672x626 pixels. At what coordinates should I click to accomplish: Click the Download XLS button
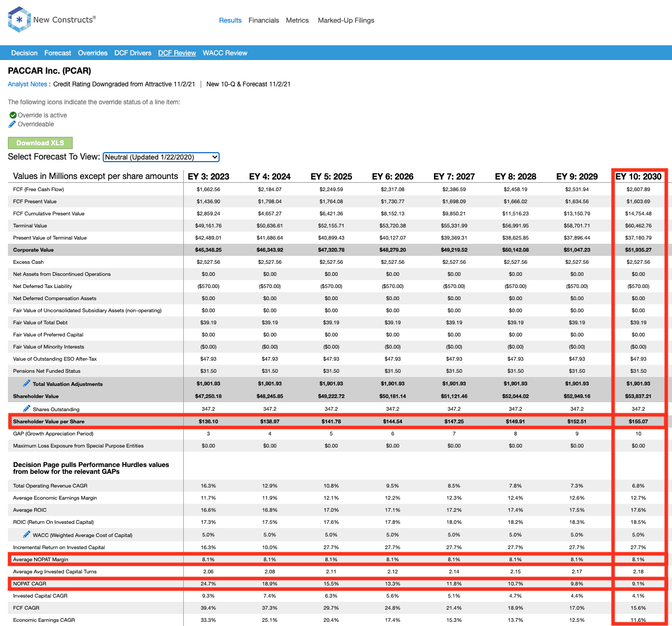click(40, 143)
